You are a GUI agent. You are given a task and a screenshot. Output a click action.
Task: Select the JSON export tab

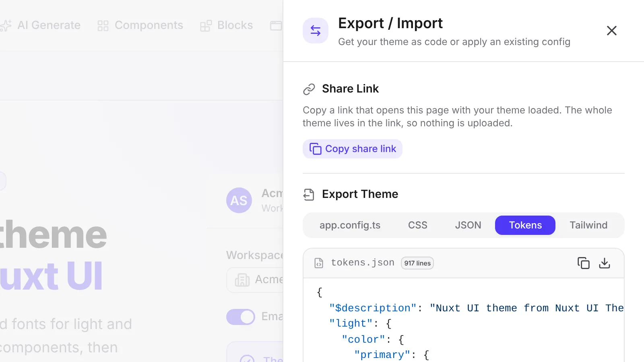click(468, 225)
